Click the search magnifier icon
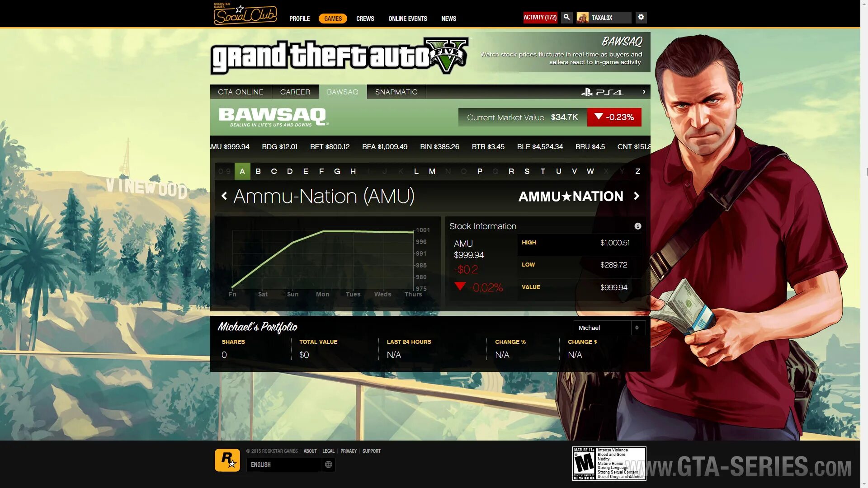868x488 pixels. click(567, 17)
